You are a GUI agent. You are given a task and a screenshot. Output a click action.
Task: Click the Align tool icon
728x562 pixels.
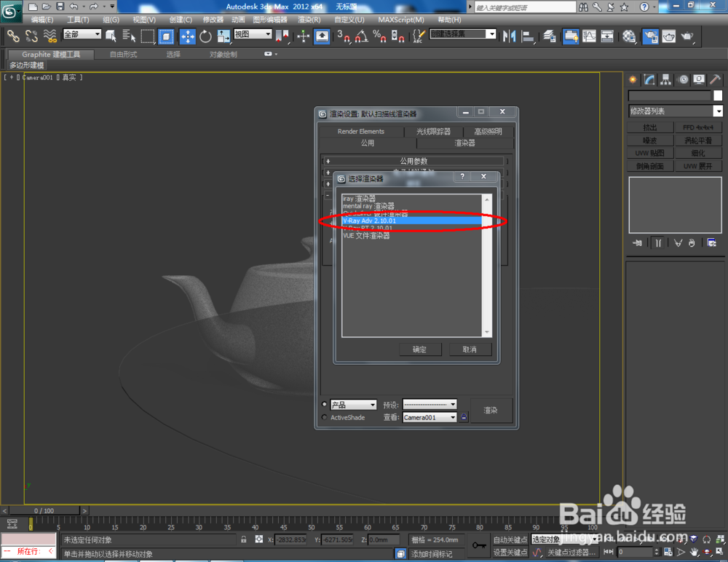point(527,36)
